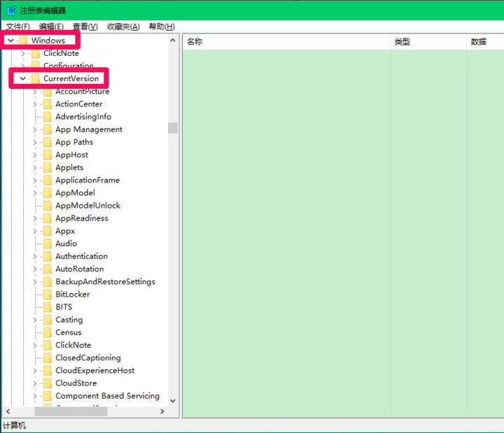Expand the App Management key
Viewport: 504px width, 433px height.
tap(35, 129)
